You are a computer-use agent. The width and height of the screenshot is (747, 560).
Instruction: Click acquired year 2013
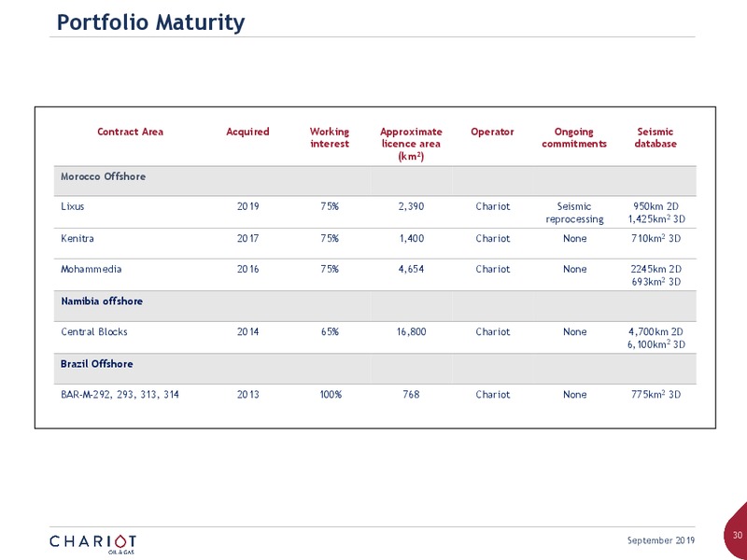pos(247,395)
